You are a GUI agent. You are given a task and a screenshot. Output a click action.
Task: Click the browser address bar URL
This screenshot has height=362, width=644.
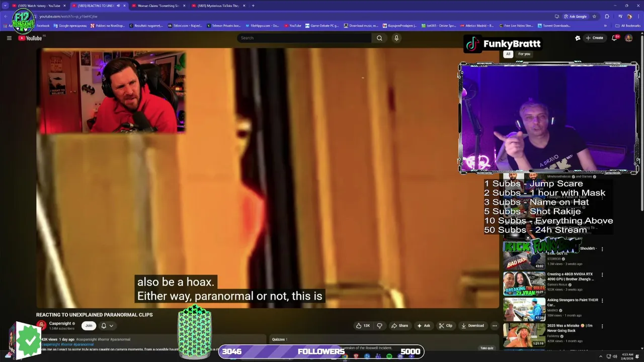pos(68,17)
